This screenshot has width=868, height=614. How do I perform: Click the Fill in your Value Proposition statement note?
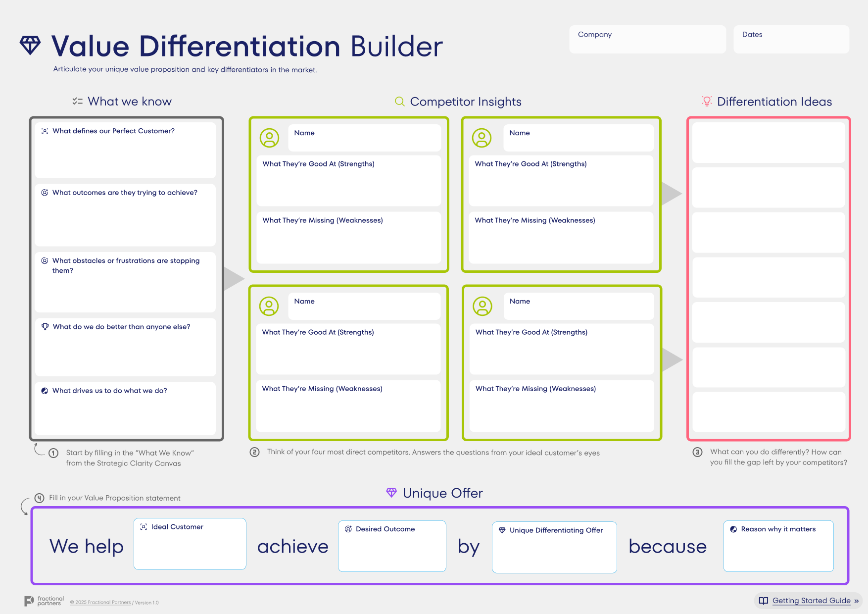115,498
